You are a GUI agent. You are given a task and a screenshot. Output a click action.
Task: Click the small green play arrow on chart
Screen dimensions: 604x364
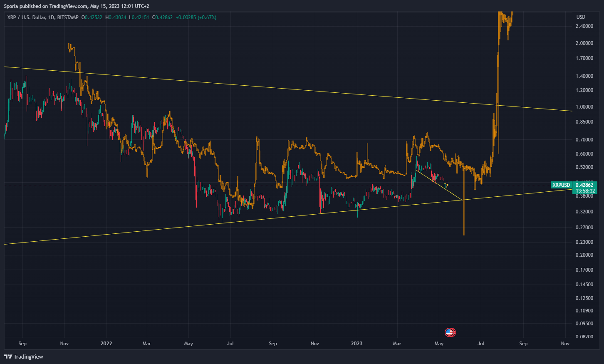tap(446, 185)
